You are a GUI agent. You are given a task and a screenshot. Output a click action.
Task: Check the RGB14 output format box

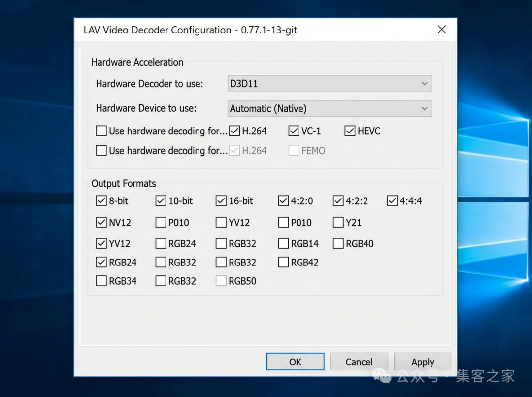283,243
